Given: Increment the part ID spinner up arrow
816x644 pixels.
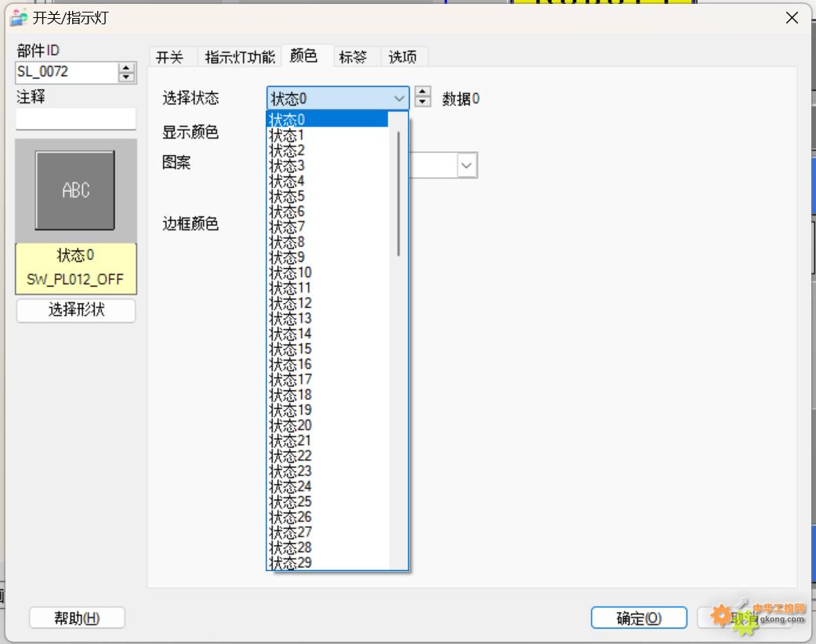Looking at the screenshot, I should [x=126, y=68].
